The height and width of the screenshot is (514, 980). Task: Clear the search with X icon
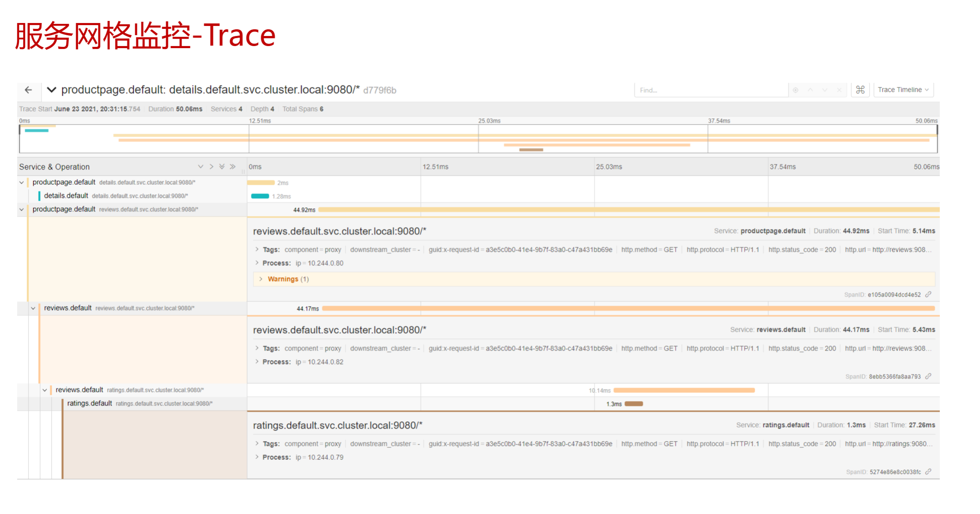839,90
